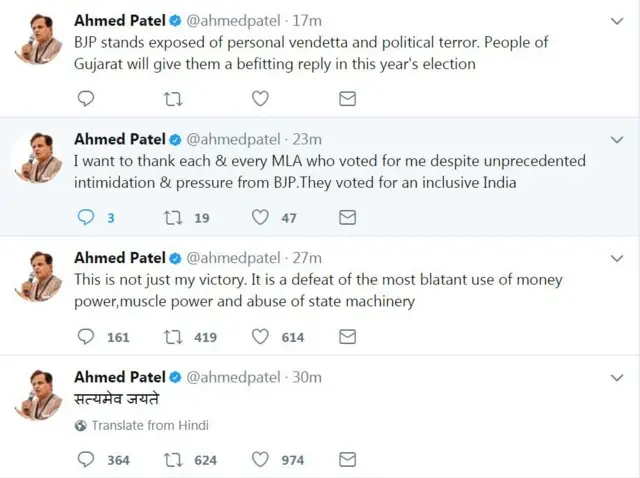
Task: Retweet the tweet with 419 retweets
Action: click(173, 337)
